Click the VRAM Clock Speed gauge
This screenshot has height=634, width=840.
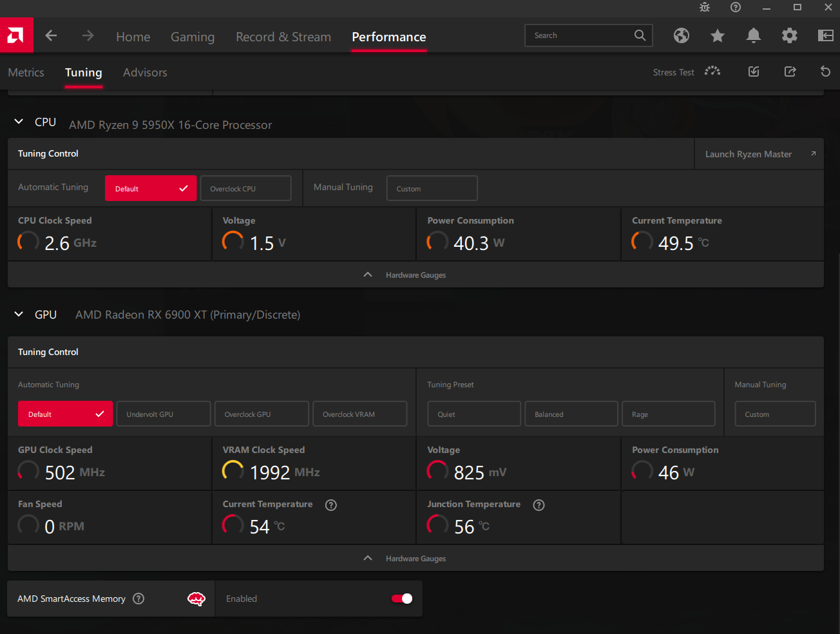point(233,471)
